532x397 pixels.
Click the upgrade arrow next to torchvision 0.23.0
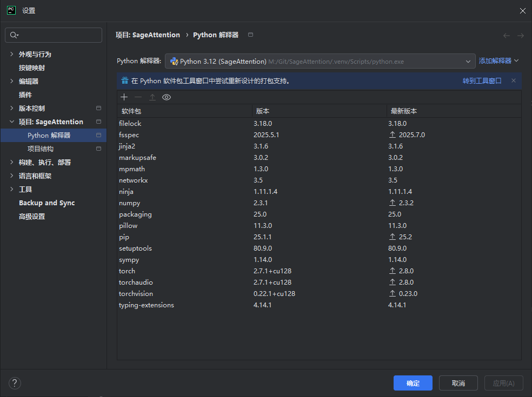coord(393,293)
